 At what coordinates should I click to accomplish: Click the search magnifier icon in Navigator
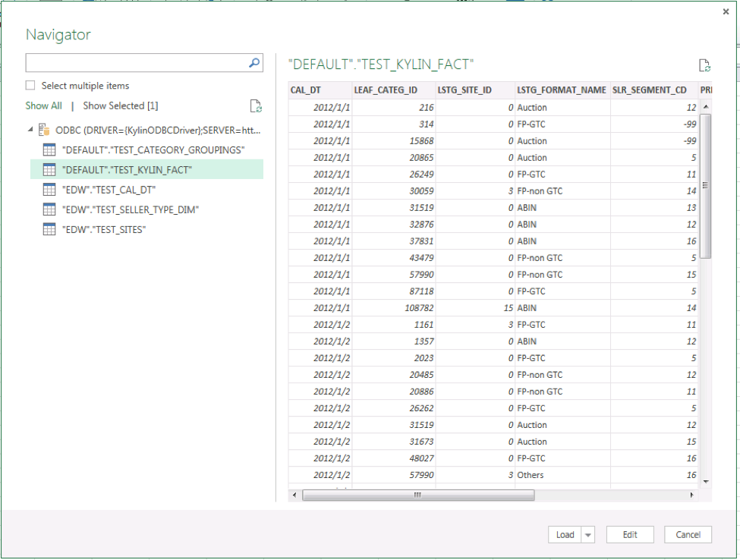coord(254,63)
